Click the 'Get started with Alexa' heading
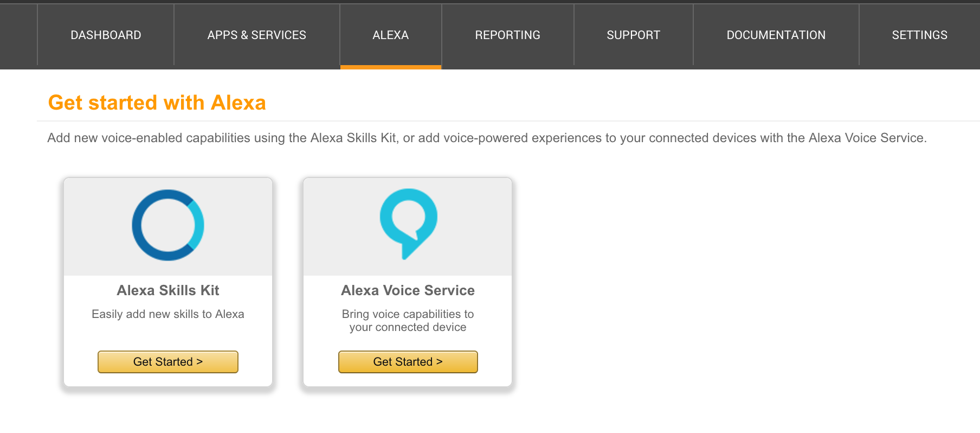Viewport: 980px width, 433px height. click(157, 103)
